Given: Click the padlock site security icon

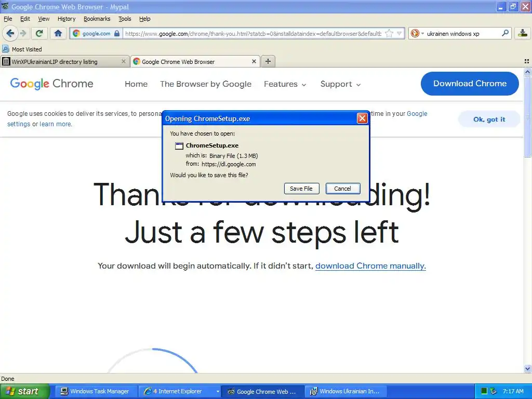Looking at the screenshot, I should coord(117,33).
